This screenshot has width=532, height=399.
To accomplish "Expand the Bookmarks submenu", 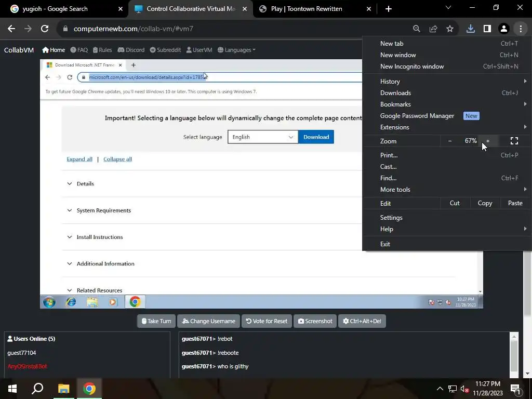I will (447, 104).
